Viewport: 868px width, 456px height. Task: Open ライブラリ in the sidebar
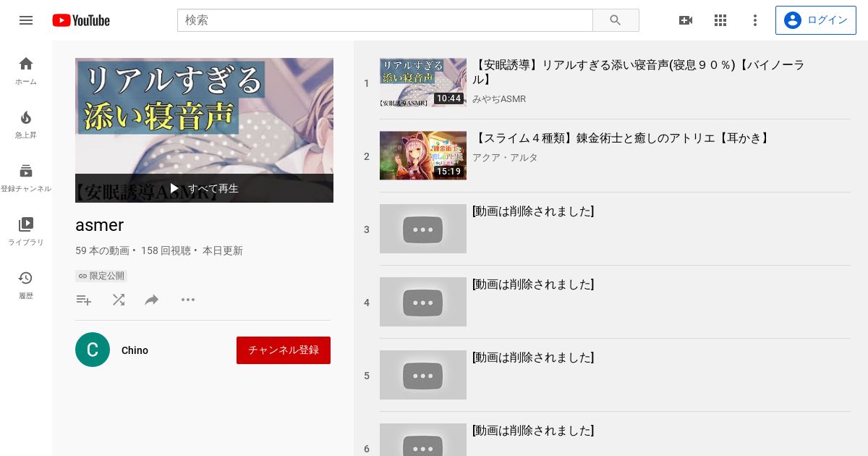(26, 232)
